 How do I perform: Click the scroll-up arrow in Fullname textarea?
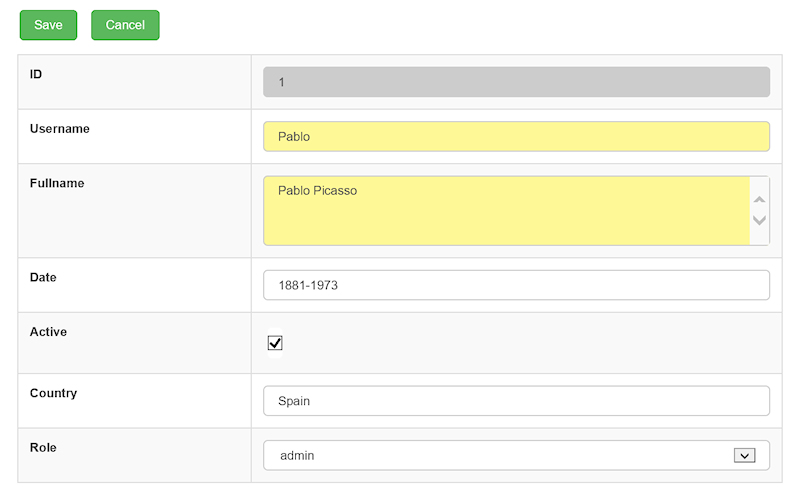click(759, 200)
